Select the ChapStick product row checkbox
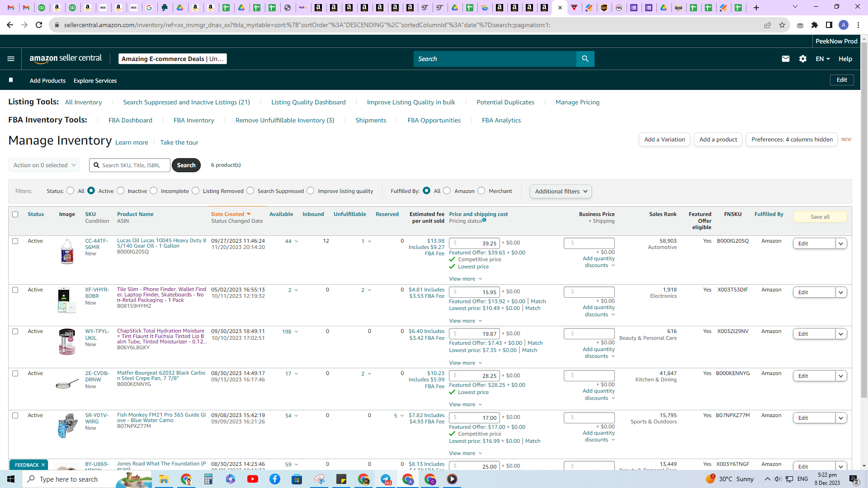Screen dimensions: 868x488 pos(15,331)
